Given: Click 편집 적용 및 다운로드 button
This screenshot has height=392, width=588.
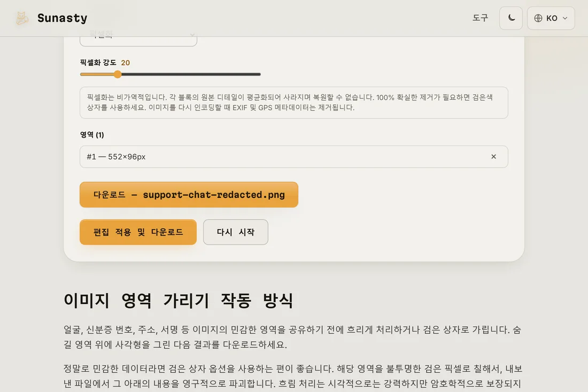Looking at the screenshot, I should 138,232.
